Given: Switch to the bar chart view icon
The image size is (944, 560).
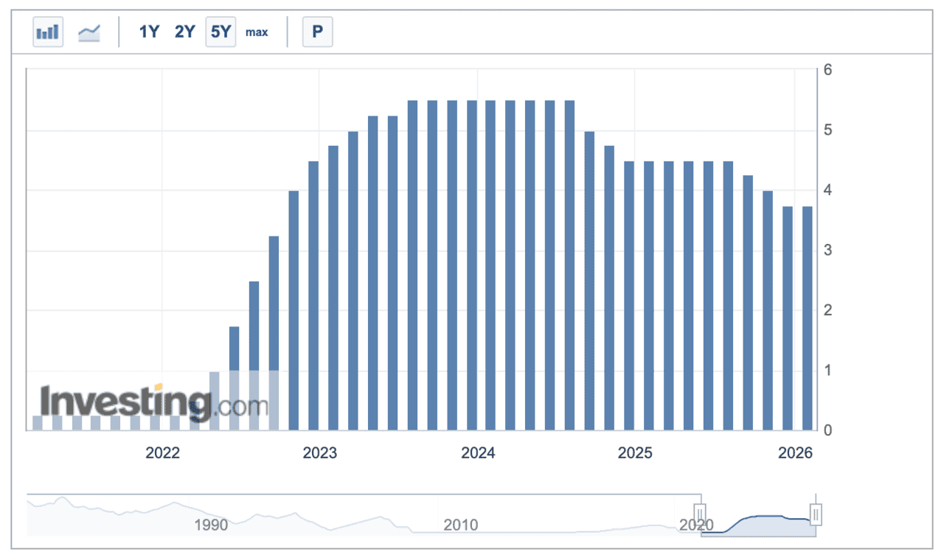Looking at the screenshot, I should coord(48,32).
